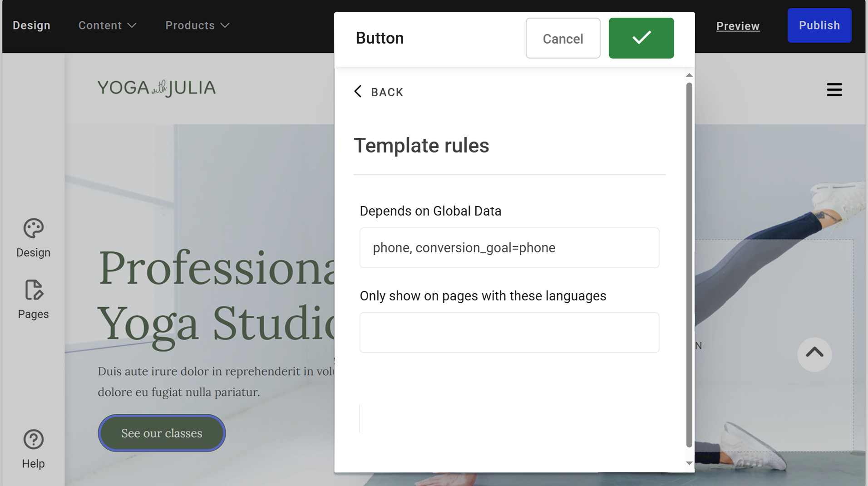Open the Preview link

(737, 26)
